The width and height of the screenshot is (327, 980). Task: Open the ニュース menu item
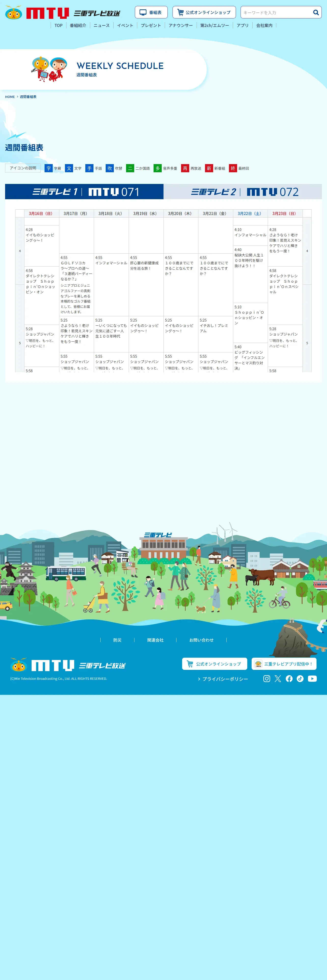[102, 25]
